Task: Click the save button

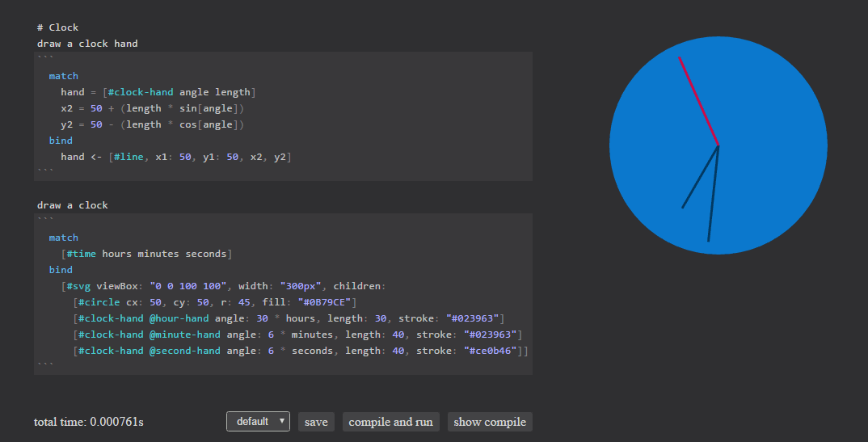Action: (316, 422)
